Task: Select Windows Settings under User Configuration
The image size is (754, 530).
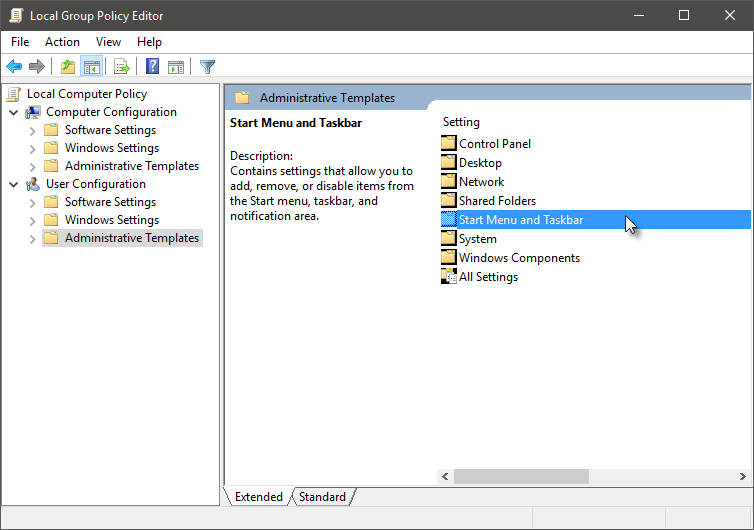Action: click(x=112, y=220)
